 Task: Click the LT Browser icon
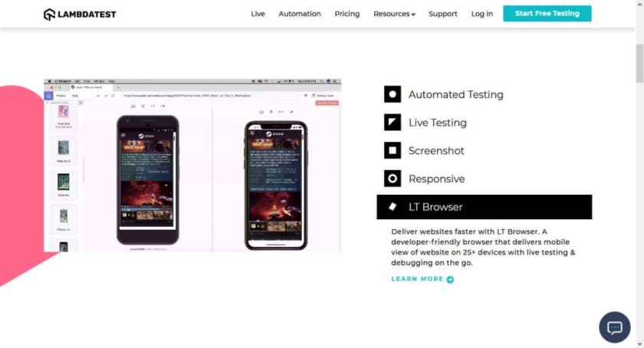point(393,207)
